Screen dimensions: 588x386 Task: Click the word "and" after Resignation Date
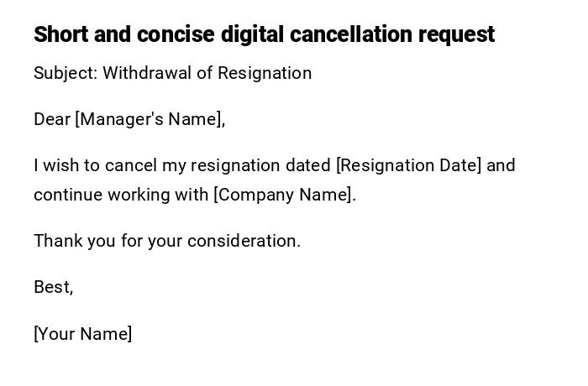[501, 165]
